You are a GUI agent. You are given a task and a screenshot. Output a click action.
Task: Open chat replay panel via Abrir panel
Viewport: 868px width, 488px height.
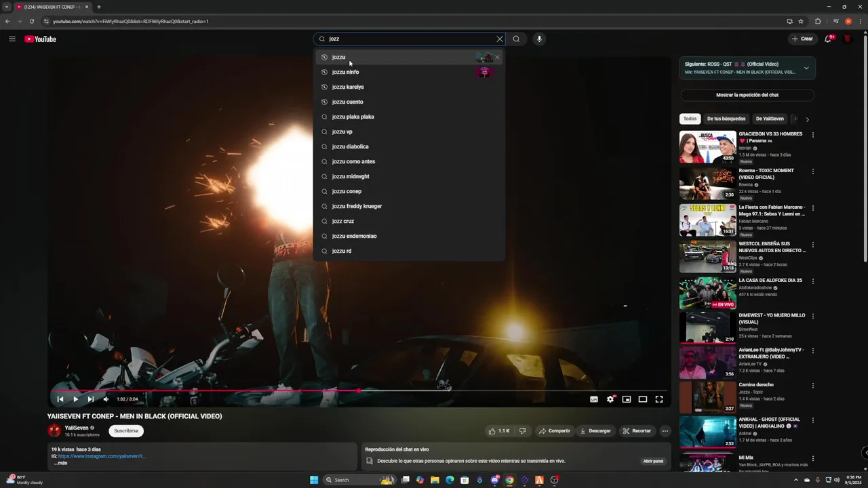click(x=653, y=461)
